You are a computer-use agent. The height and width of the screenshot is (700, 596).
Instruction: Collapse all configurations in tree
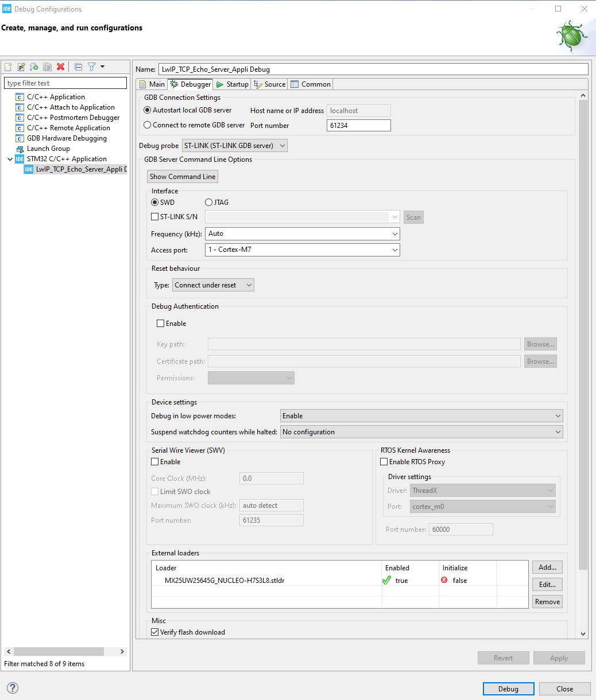coord(79,67)
